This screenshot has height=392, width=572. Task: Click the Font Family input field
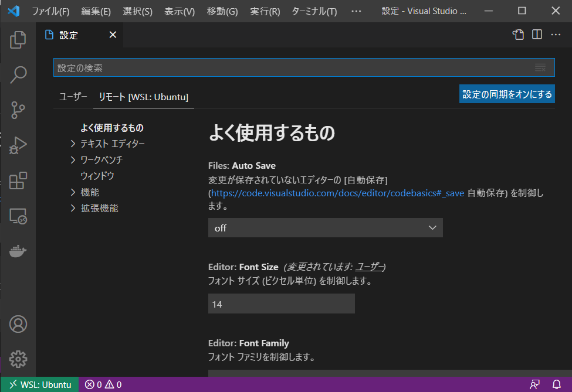[x=390, y=373]
